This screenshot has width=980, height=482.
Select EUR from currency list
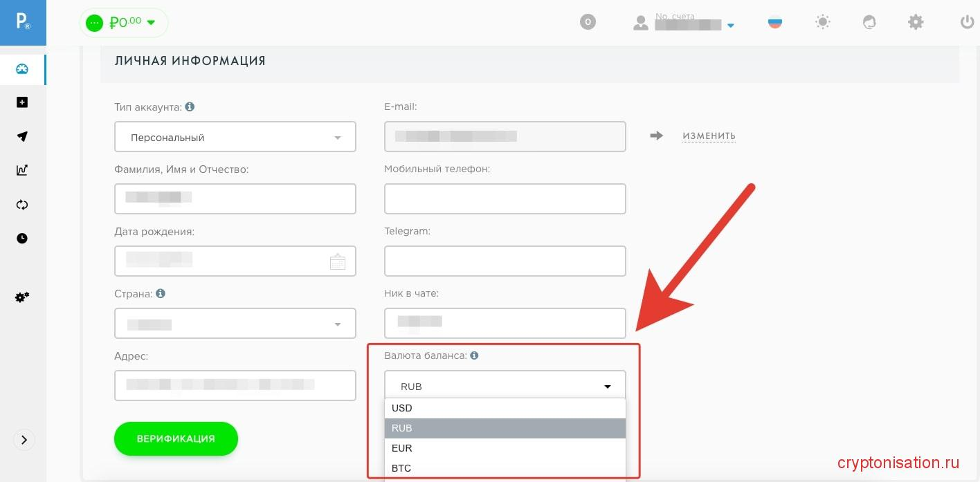point(505,448)
